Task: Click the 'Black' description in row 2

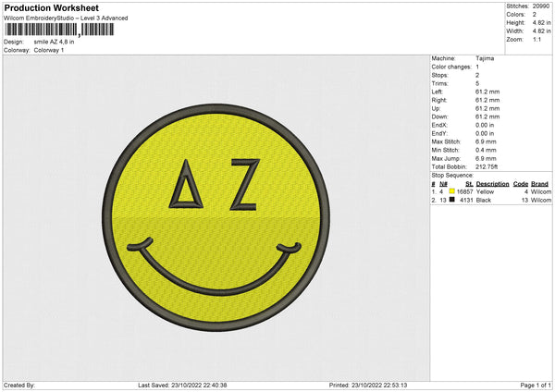Action: [484, 201]
